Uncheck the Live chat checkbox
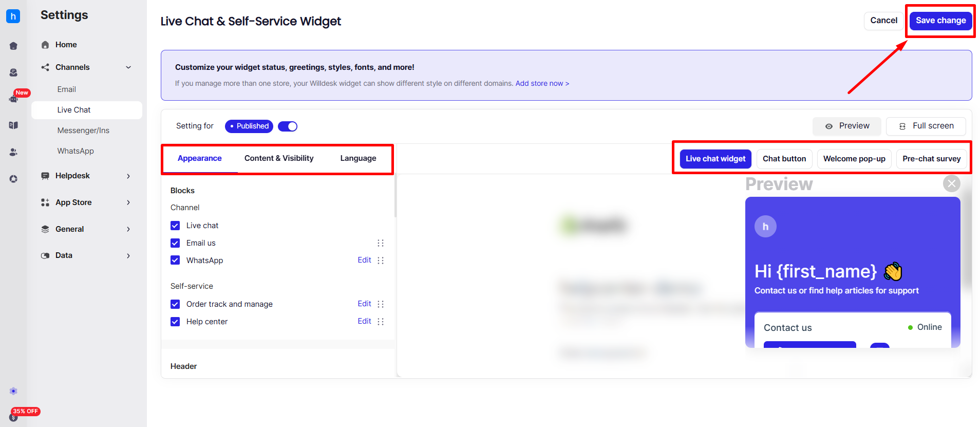980x427 pixels. 175,226
